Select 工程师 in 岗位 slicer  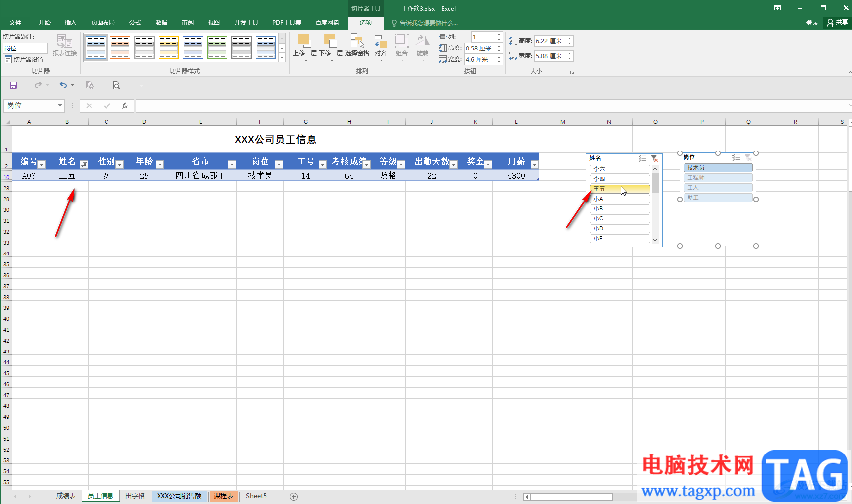tap(718, 178)
